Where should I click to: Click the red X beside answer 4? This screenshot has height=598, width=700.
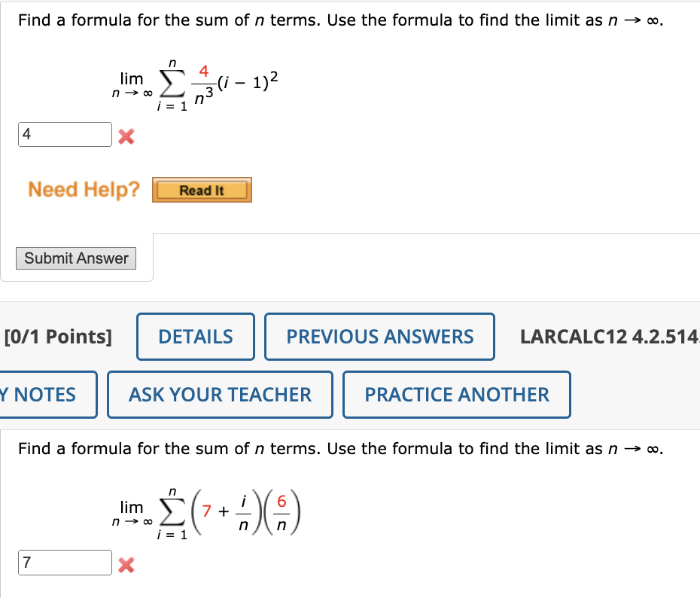pos(126,136)
